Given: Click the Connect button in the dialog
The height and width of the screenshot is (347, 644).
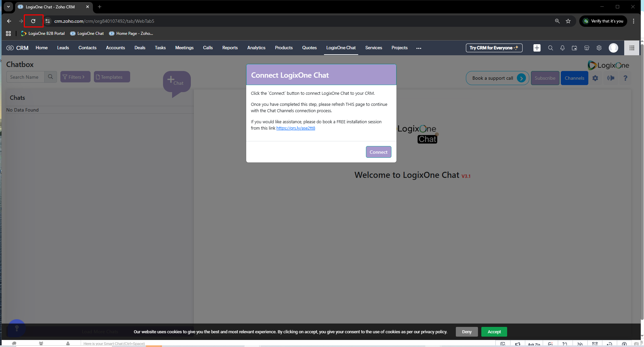Looking at the screenshot, I should tap(378, 152).
